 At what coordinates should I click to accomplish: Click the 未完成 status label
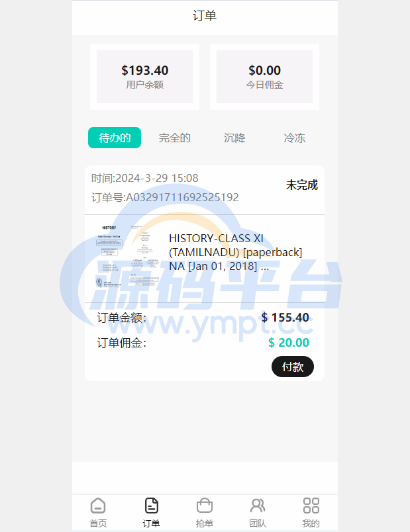pyautogui.click(x=301, y=185)
